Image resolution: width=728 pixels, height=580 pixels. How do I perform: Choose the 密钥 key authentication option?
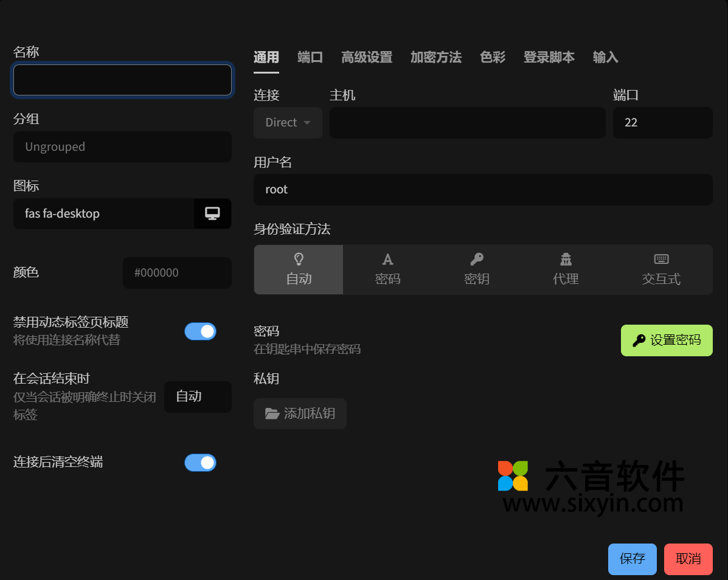click(x=476, y=269)
